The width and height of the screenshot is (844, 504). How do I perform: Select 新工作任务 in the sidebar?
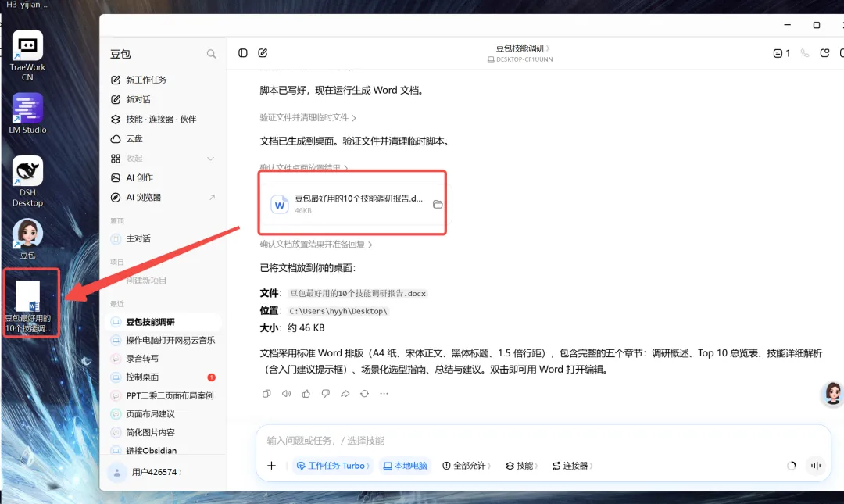pyautogui.click(x=163, y=80)
